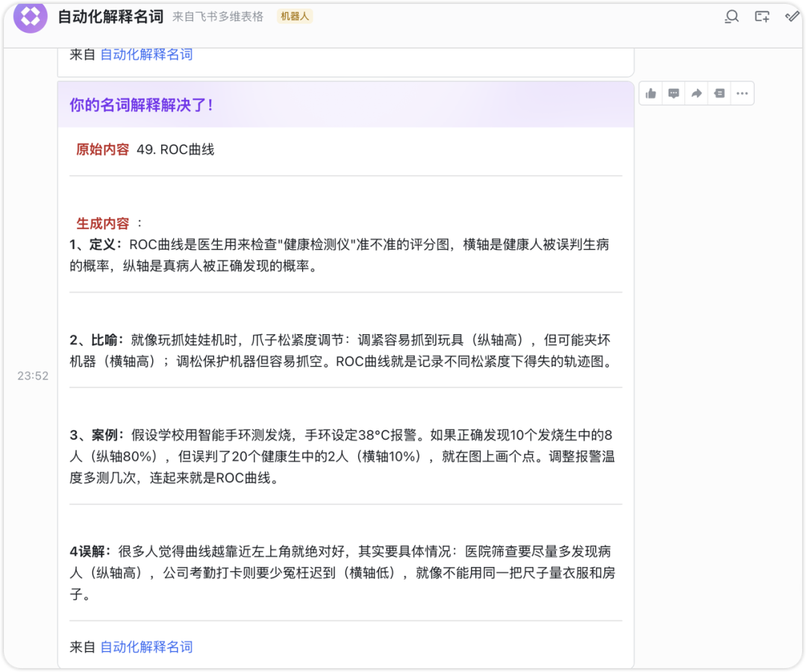The width and height of the screenshot is (806, 672).
Task: Reply to message via speech bubble icon
Action: coord(674,93)
